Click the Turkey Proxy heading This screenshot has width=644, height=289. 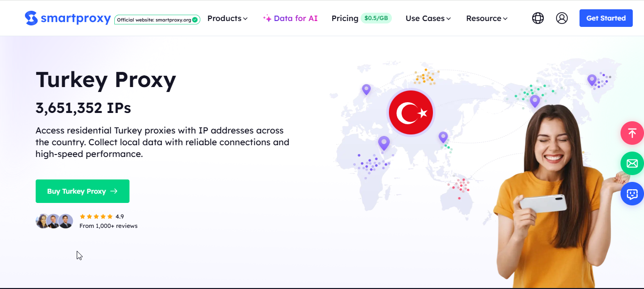(x=106, y=79)
